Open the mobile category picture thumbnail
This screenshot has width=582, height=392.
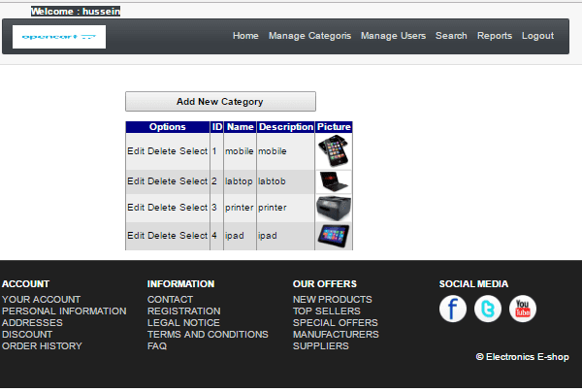pyautogui.click(x=334, y=151)
